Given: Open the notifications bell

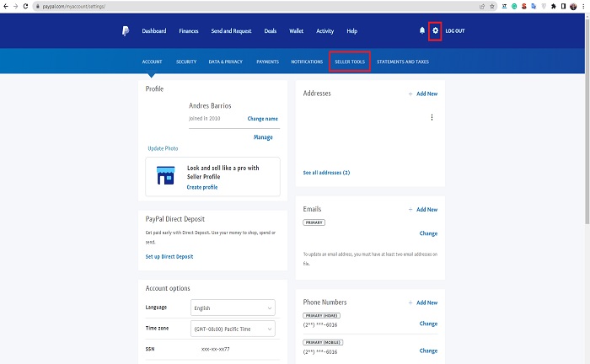Looking at the screenshot, I should tap(422, 30).
